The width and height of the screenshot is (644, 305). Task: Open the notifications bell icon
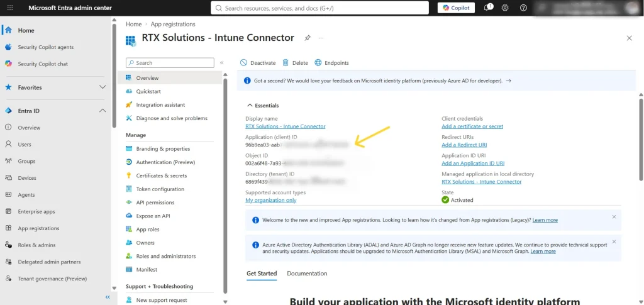coord(488,8)
